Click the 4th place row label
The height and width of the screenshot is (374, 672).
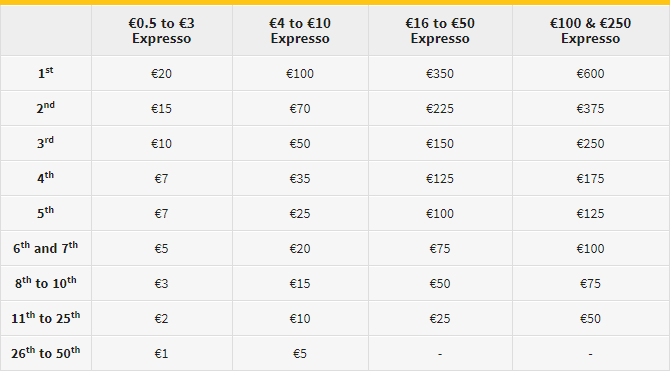tap(45, 178)
